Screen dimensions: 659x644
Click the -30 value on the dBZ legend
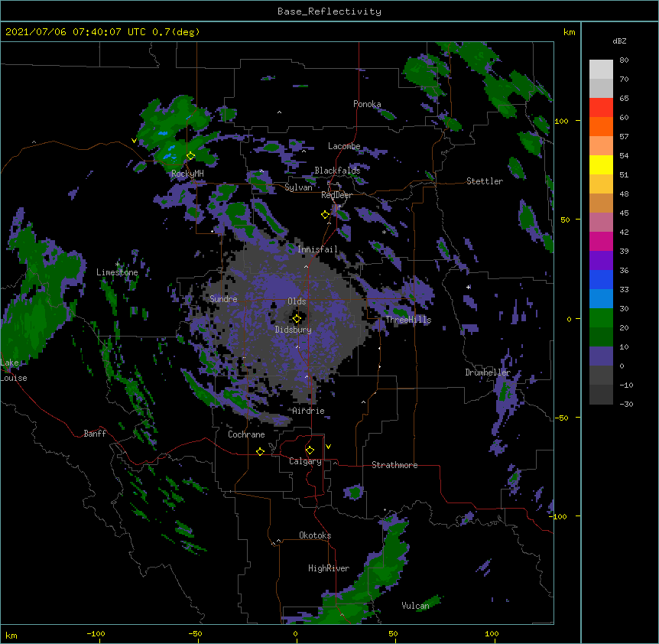(x=626, y=404)
